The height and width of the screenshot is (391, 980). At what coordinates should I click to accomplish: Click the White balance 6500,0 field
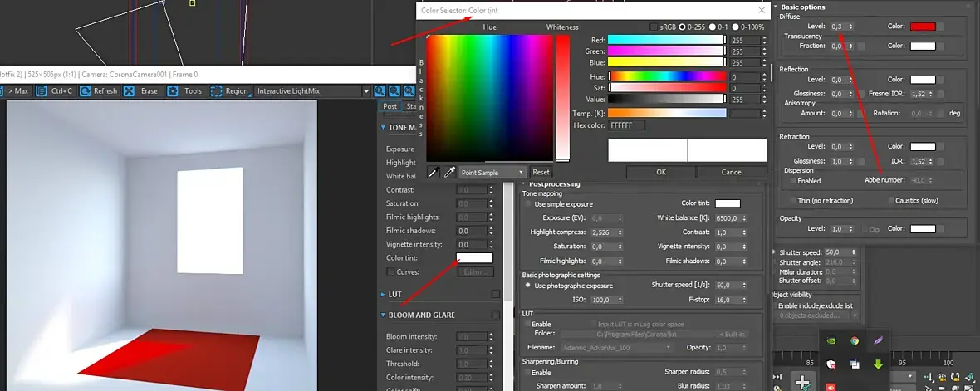click(x=733, y=218)
